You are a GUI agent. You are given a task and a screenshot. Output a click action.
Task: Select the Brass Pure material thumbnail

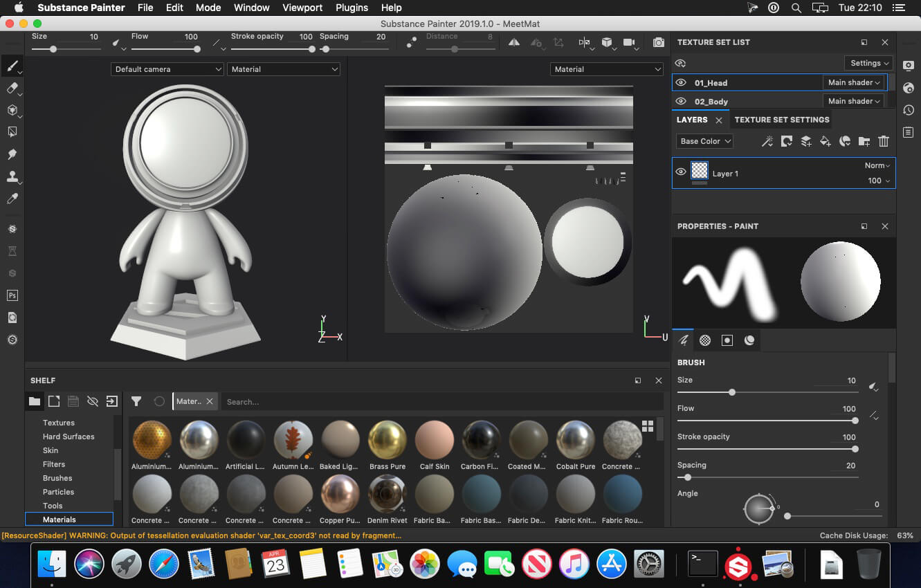[387, 440]
